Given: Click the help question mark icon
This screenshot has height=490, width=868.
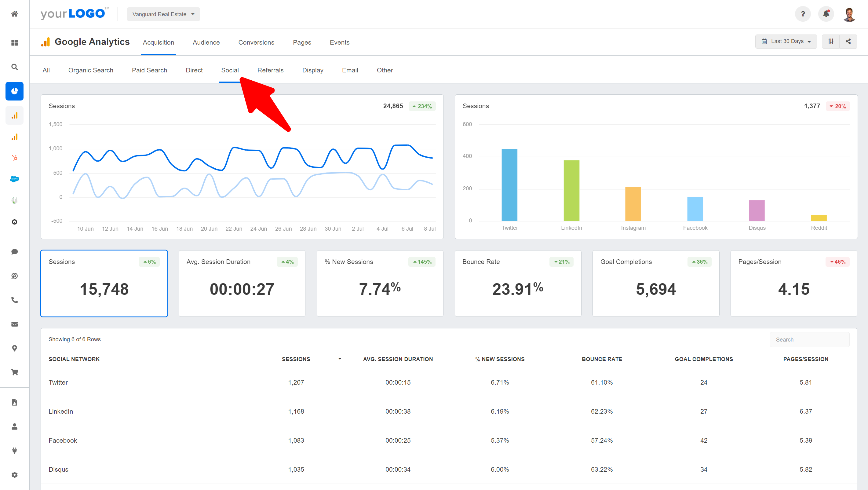Looking at the screenshot, I should (803, 14).
